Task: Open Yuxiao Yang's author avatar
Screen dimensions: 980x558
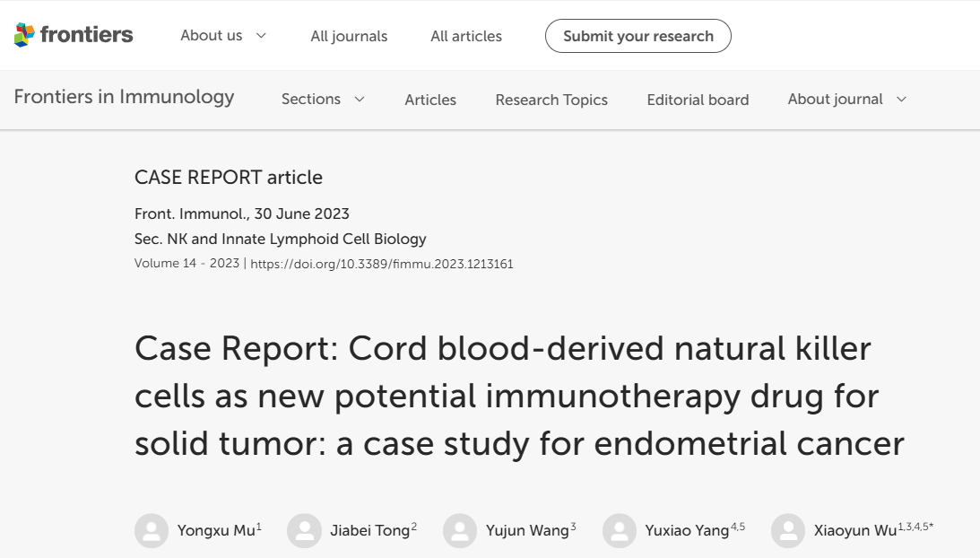Action: point(620,530)
